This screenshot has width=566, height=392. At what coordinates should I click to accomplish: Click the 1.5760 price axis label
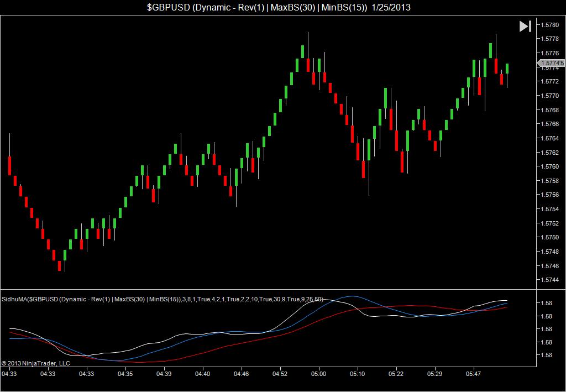click(551, 166)
